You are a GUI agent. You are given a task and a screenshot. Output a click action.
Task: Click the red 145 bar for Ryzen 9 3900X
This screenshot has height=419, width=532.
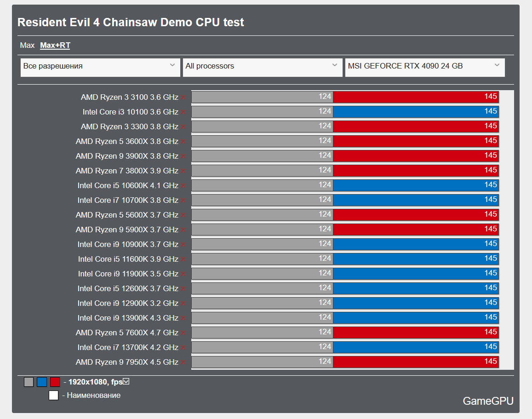[x=416, y=155]
